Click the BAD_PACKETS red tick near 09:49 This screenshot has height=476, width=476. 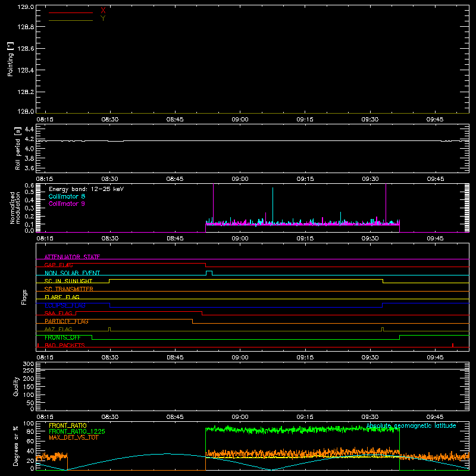pos(453,345)
